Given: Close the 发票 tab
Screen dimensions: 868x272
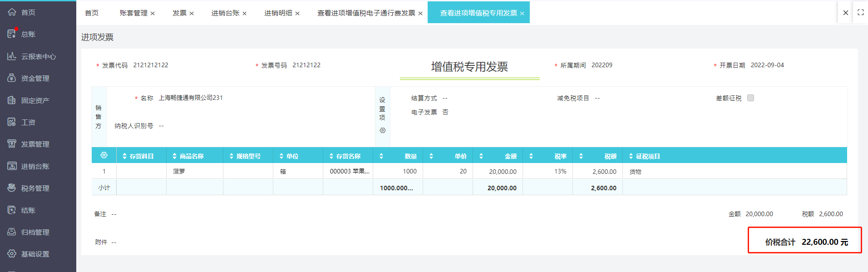Looking at the screenshot, I should [x=192, y=14].
